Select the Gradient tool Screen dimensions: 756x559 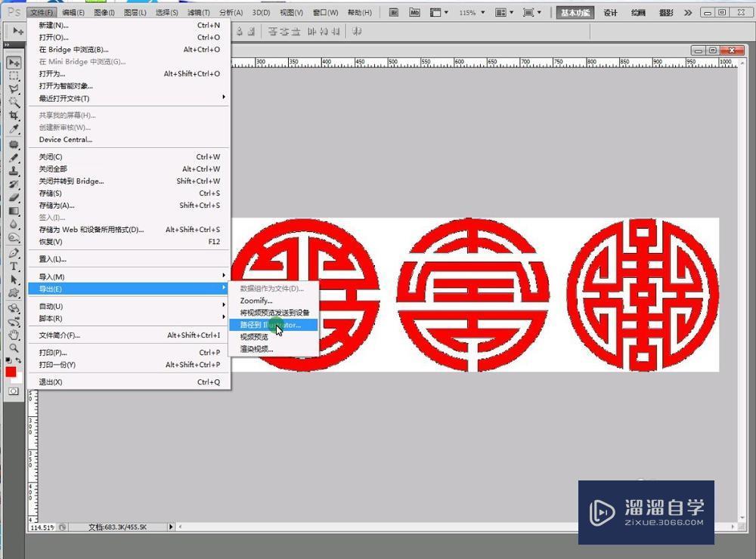coord(14,211)
